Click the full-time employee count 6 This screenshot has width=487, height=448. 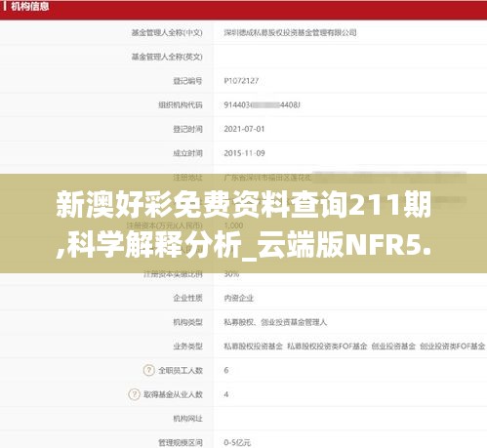click(x=226, y=370)
